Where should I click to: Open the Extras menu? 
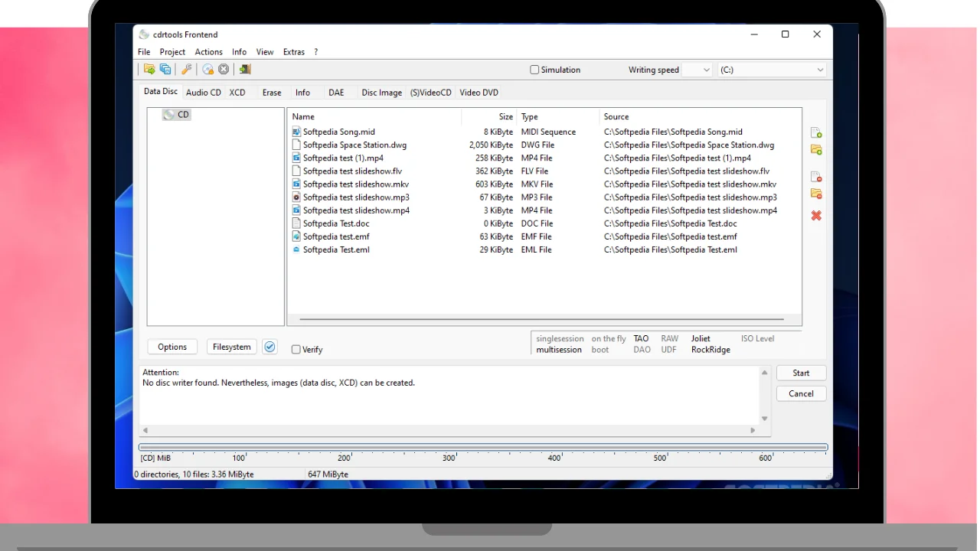(294, 52)
